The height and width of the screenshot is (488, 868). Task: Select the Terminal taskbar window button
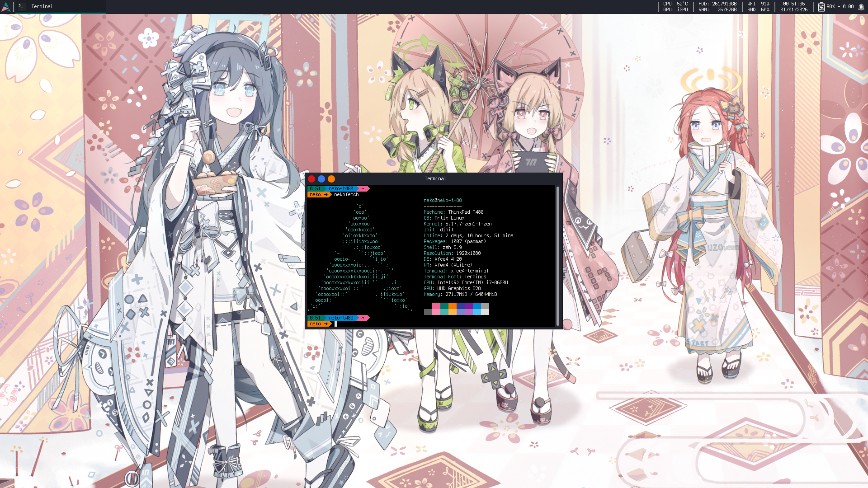pos(42,6)
